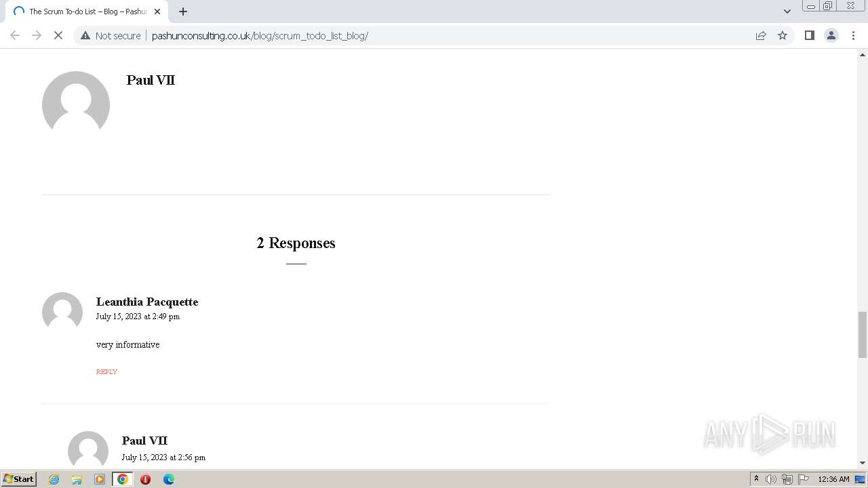Image resolution: width=868 pixels, height=488 pixels.
Task: Open the Chrome profile menu
Action: pos(831,35)
